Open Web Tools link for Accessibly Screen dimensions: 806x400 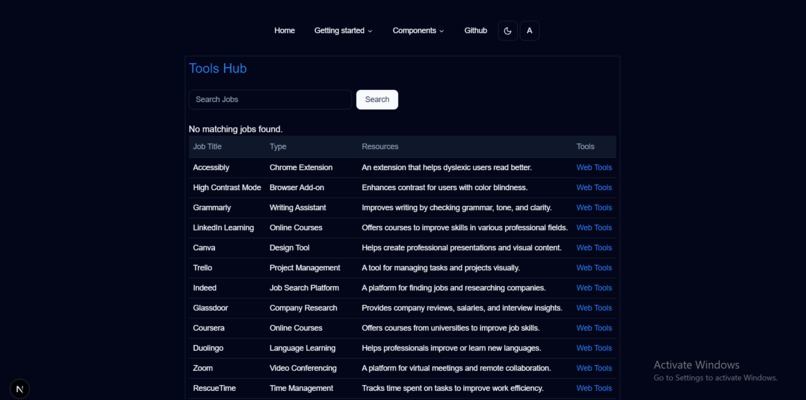coord(594,168)
